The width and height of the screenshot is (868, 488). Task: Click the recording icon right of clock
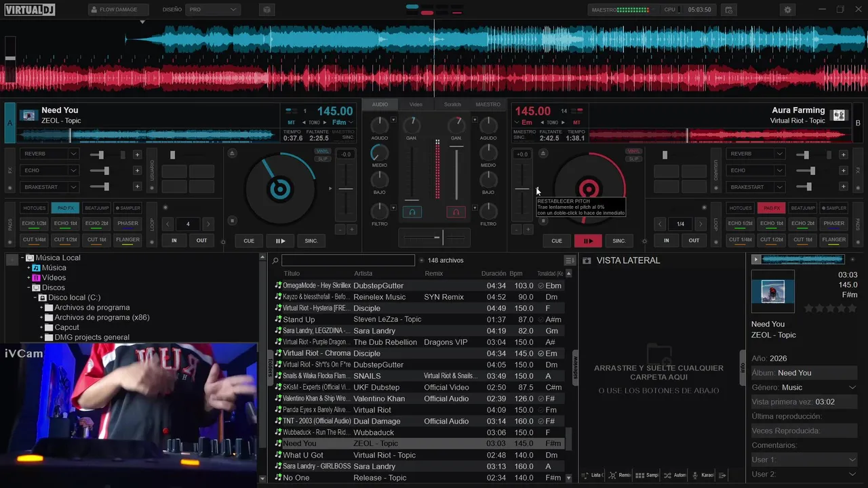tap(729, 9)
